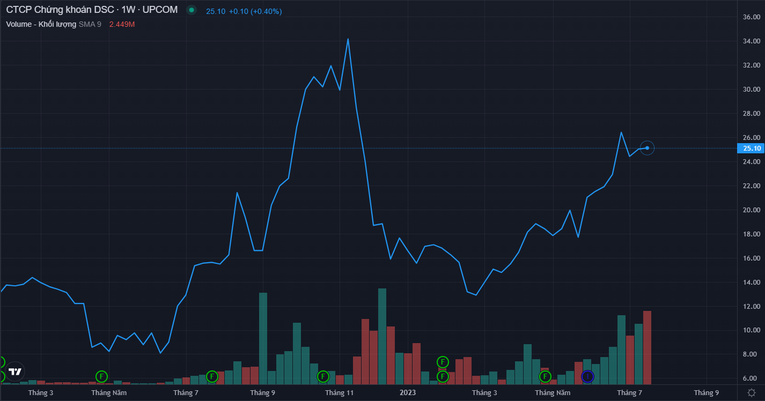
Task: Click the 30.00 level on the price axis
Action: (749, 89)
